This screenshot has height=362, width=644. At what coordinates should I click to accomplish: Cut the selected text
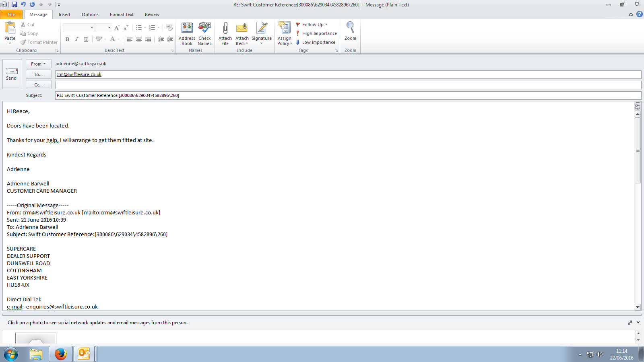(x=27, y=25)
